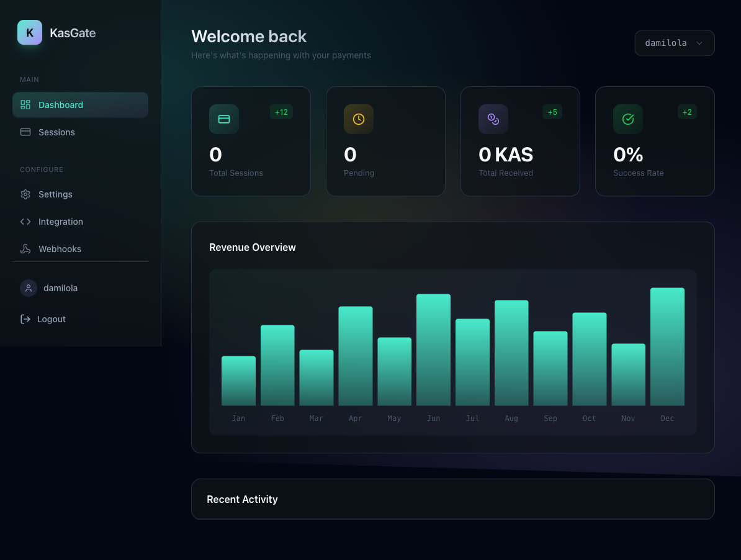Image resolution: width=741 pixels, height=560 pixels.
Task: Click the Dec revenue bar
Action: [x=667, y=346]
